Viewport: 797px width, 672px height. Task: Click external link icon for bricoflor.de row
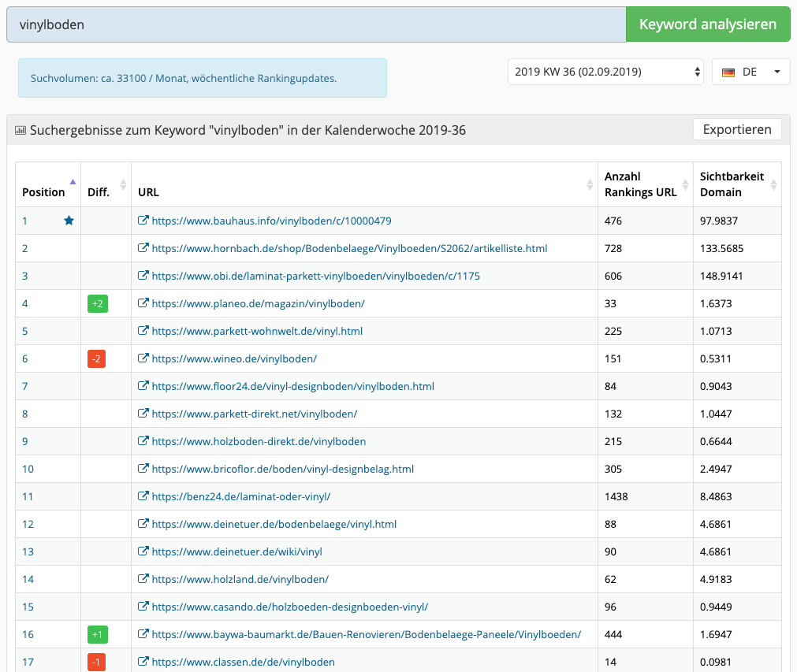(143, 468)
